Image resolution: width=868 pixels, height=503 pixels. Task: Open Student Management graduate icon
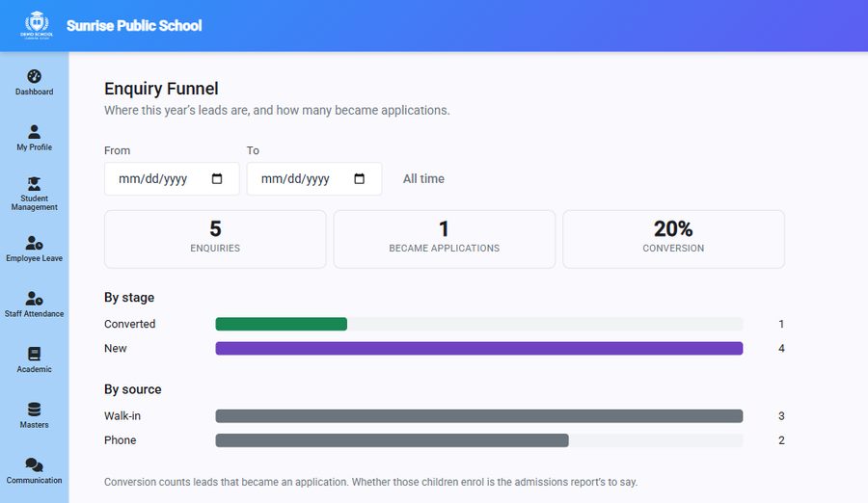(x=35, y=184)
